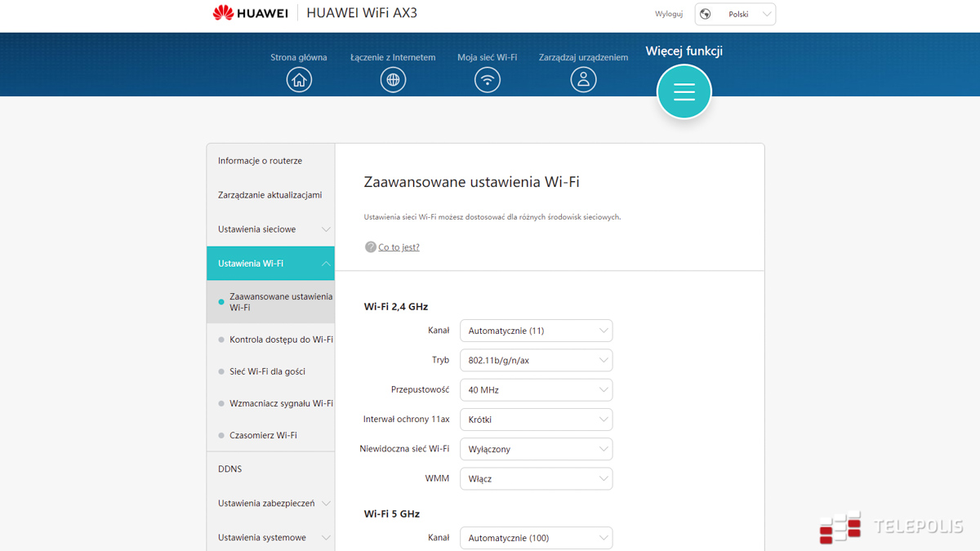Click the question mark help icon
The width and height of the screenshot is (980, 551).
coord(370,247)
